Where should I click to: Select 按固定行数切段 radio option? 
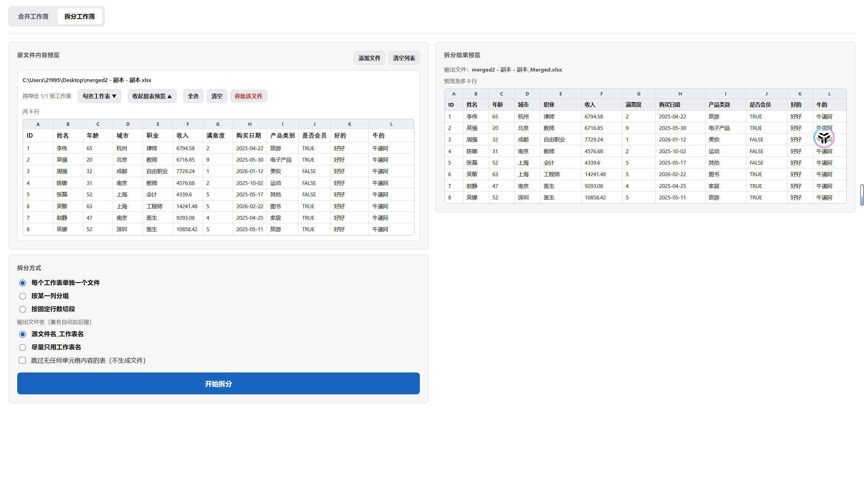point(23,309)
